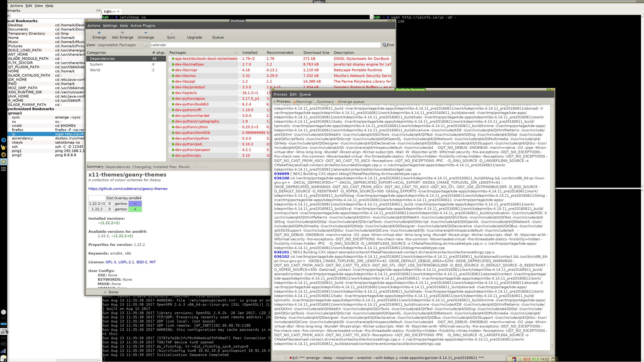Click the clock icon in the left panel
Screen dimensions: 644x362
tap(4, 312)
